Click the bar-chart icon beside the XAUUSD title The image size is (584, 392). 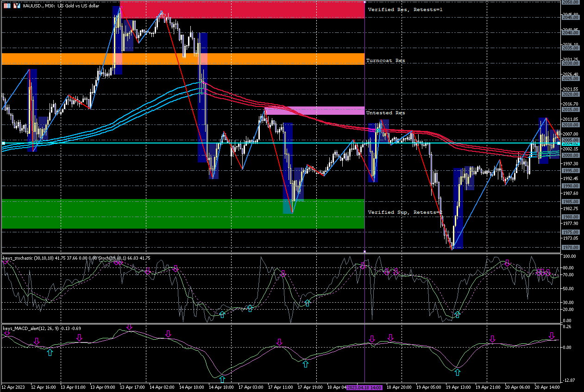coord(17,6)
